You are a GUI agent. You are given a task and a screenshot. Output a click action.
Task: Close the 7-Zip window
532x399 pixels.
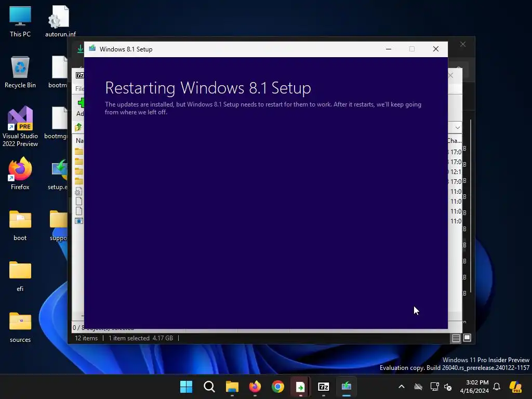450,75
